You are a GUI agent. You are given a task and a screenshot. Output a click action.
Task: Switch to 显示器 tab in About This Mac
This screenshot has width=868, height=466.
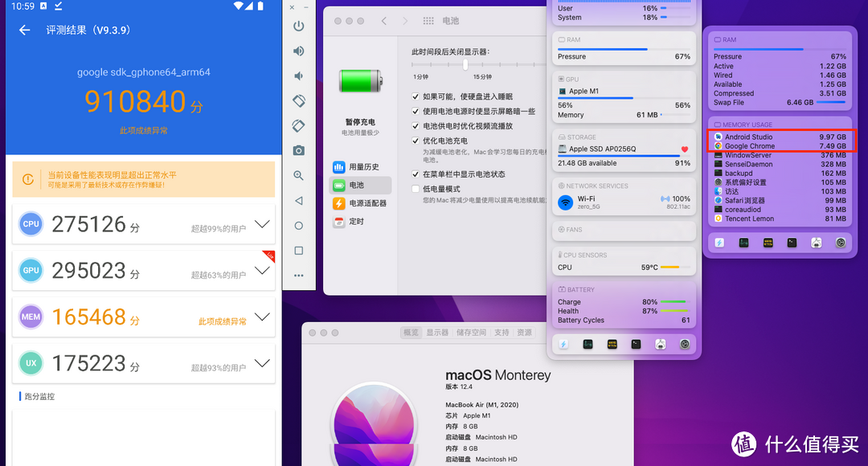click(437, 333)
